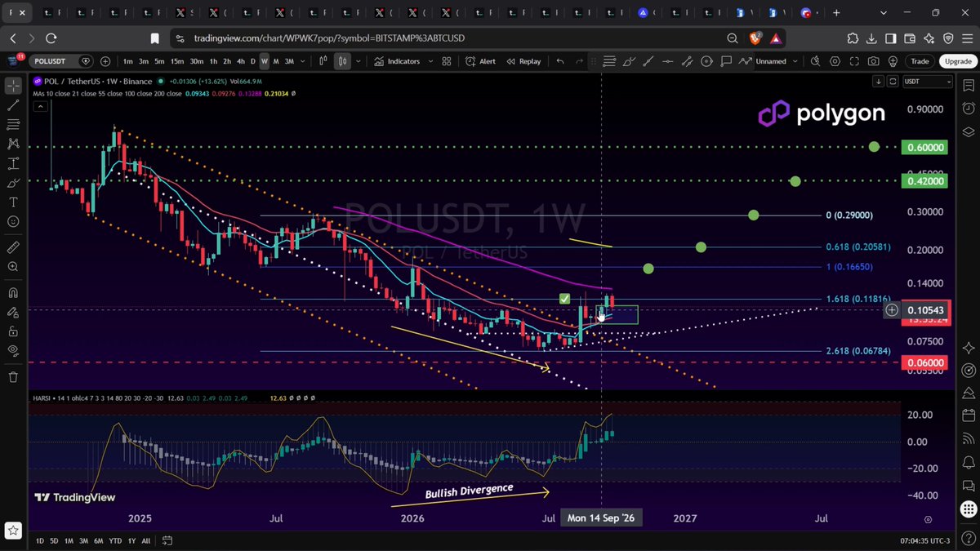The height and width of the screenshot is (551, 980).
Task: Set date range to YTD
Action: click(x=115, y=540)
